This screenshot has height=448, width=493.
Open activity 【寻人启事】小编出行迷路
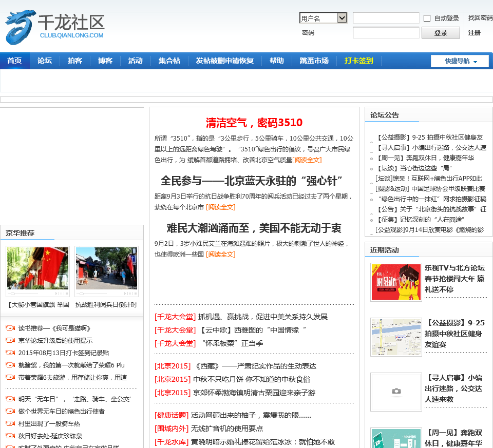tap(454, 388)
